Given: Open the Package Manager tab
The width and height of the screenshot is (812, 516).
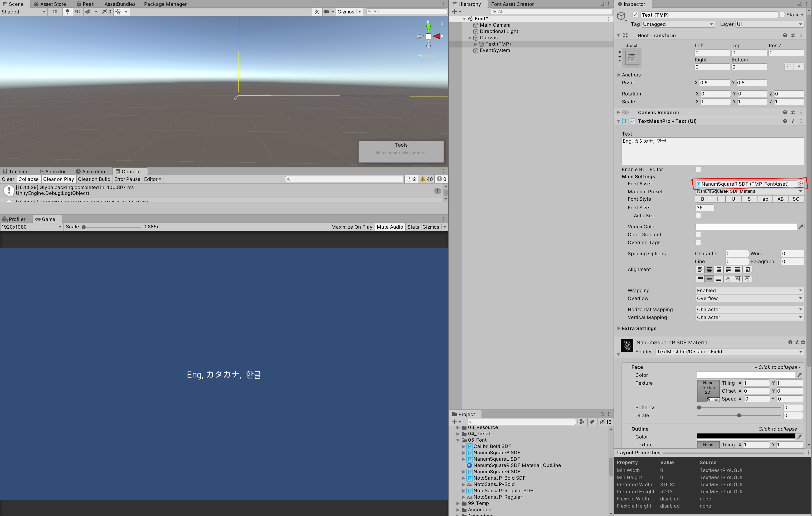Looking at the screenshot, I should point(165,4).
